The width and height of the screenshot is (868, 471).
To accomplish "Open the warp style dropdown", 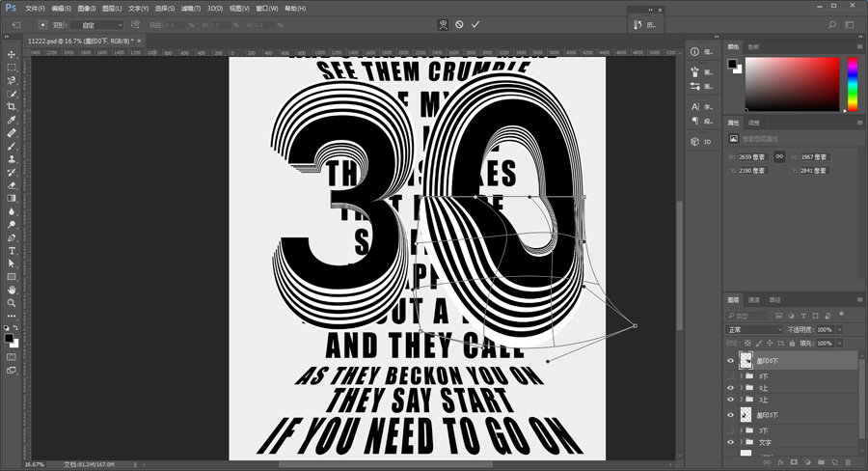I will pyautogui.click(x=96, y=25).
